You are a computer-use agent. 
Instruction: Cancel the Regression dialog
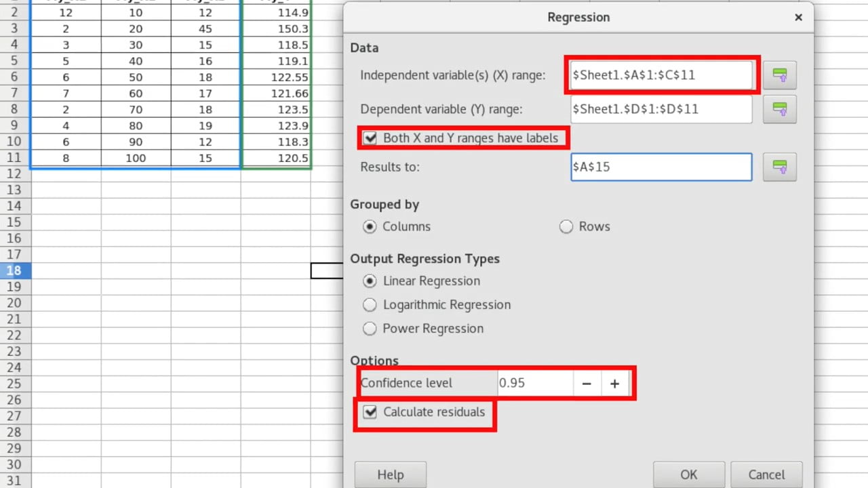[x=767, y=474]
